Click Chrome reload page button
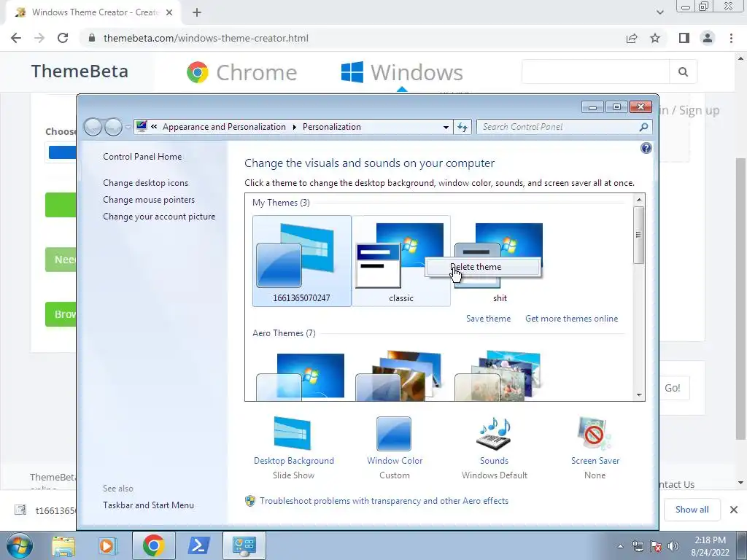Screen dimensions: 747x560 (x=63, y=38)
